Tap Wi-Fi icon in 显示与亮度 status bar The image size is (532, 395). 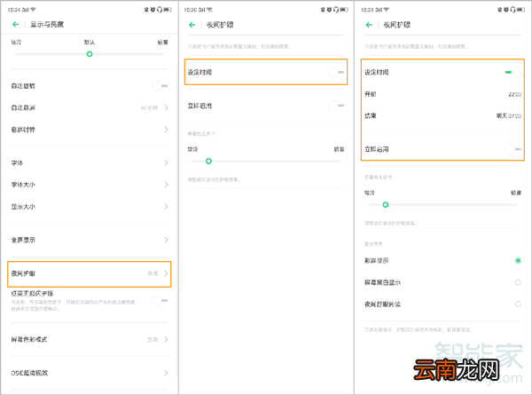pyautogui.click(x=33, y=10)
